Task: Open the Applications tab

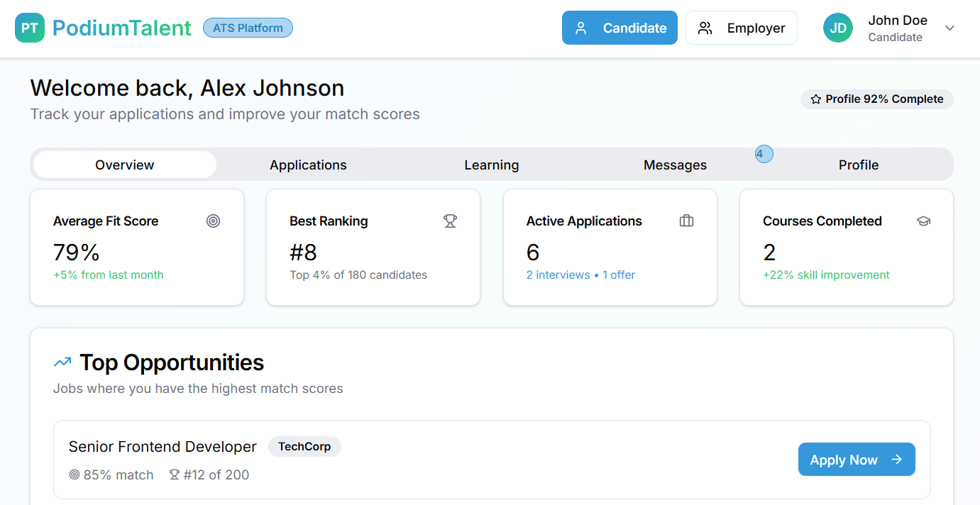Action: point(308,165)
